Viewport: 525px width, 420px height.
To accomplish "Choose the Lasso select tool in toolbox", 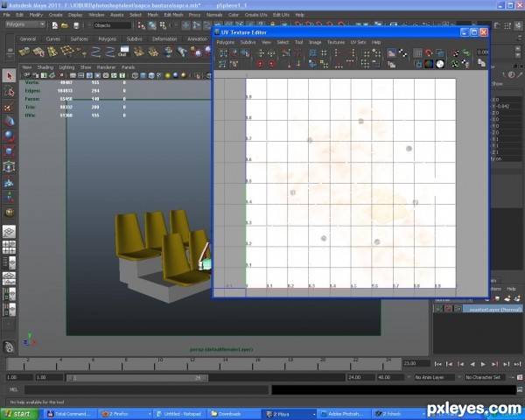I will 9,91.
